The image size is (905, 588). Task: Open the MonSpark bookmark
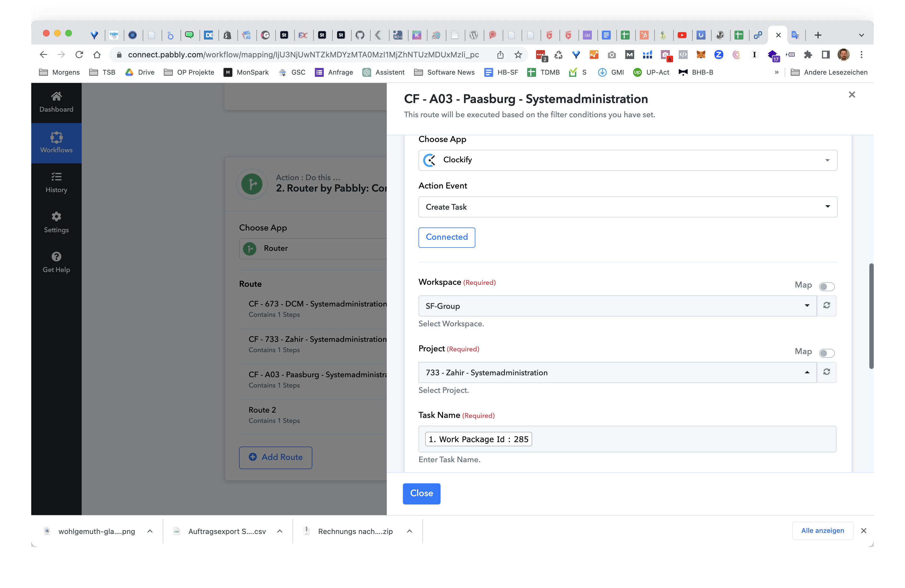(x=246, y=72)
